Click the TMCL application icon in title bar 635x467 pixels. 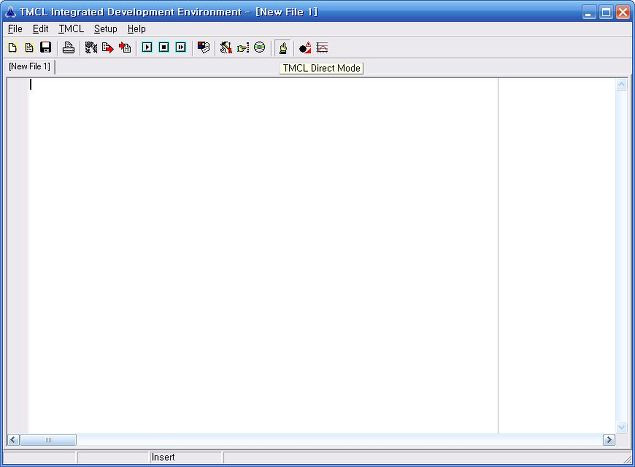(10, 12)
